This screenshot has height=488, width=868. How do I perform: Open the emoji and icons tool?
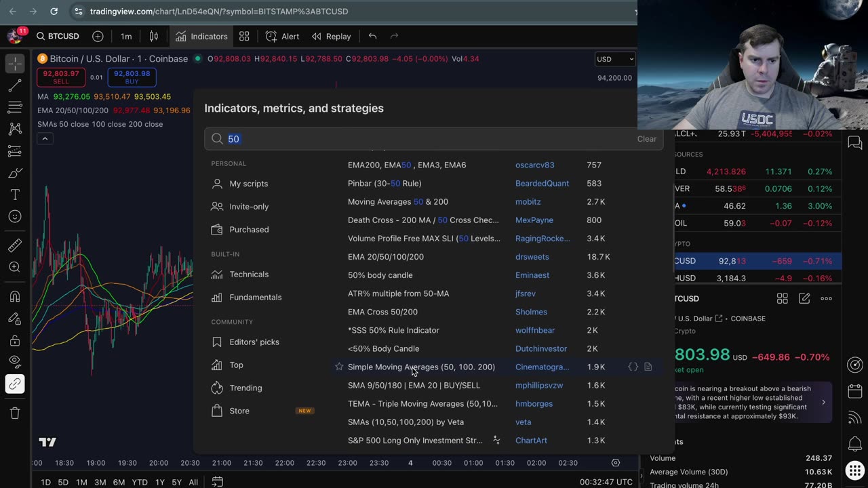coord(15,216)
